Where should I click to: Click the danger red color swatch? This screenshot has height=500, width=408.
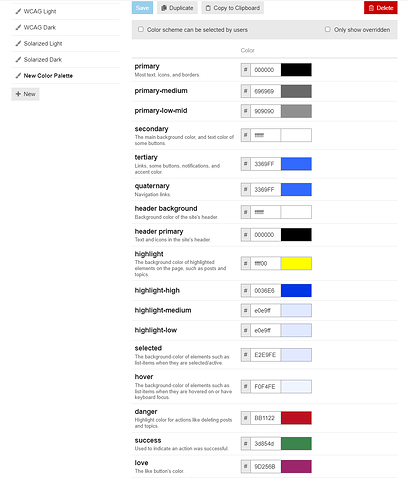pyautogui.click(x=296, y=418)
